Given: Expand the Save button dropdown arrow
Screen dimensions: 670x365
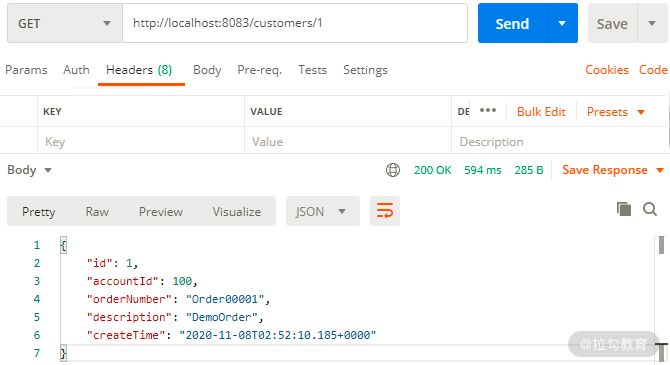Looking at the screenshot, I should (652, 24).
